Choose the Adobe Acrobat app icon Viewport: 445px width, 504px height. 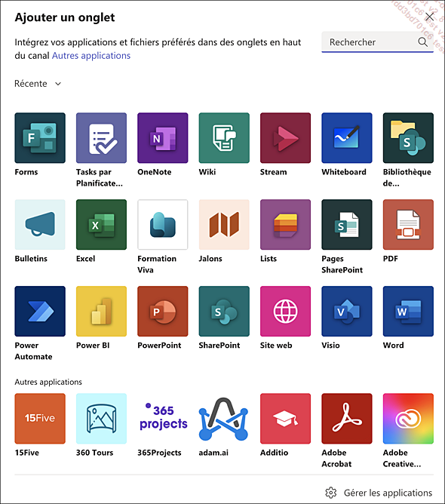click(x=347, y=419)
